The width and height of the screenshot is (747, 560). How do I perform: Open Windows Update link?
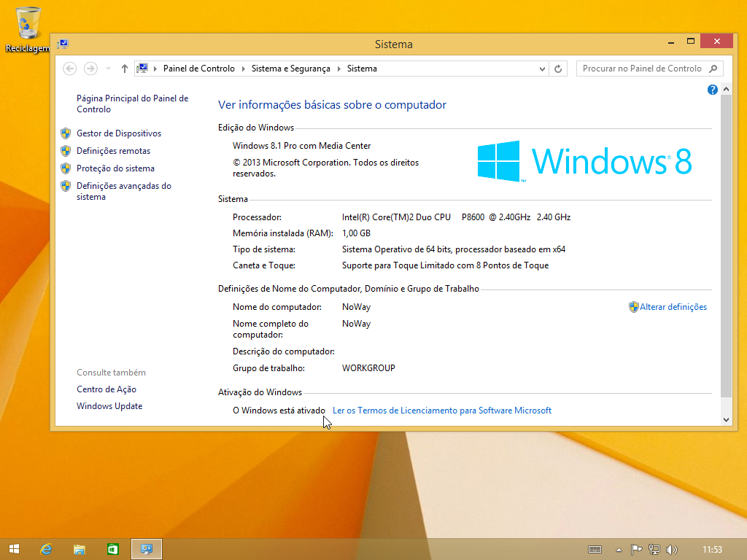click(x=109, y=406)
